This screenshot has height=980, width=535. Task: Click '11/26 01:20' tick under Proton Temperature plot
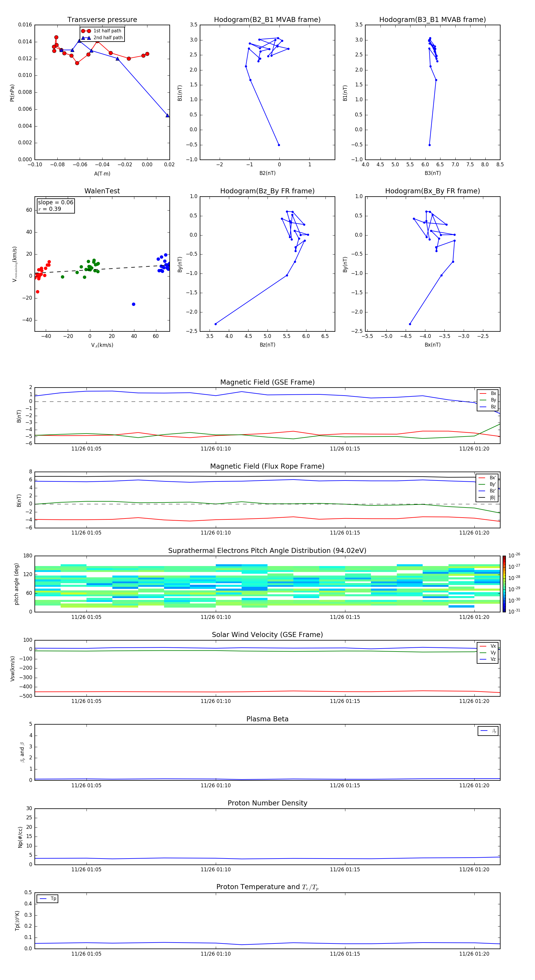click(474, 954)
